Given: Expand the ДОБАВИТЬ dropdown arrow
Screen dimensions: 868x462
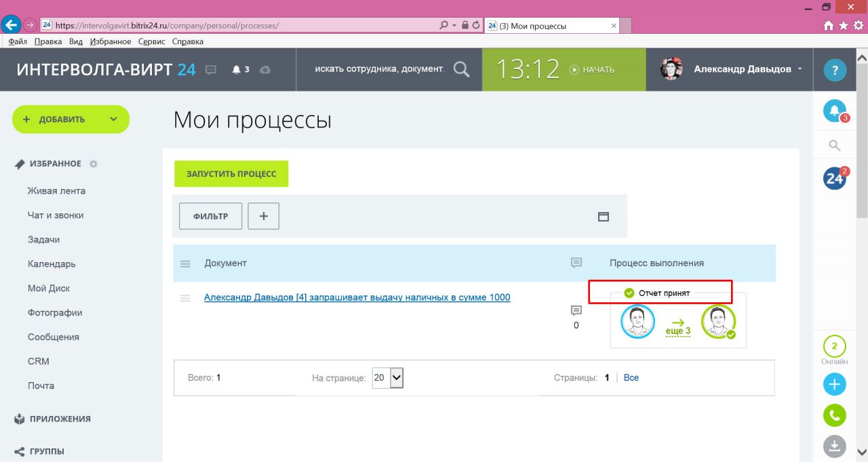Looking at the screenshot, I should 114,119.
